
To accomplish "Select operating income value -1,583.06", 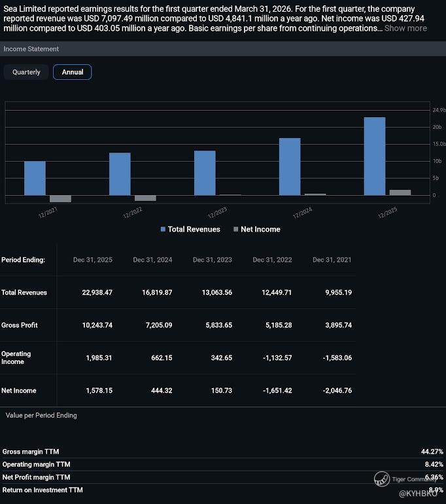I will 337,358.
